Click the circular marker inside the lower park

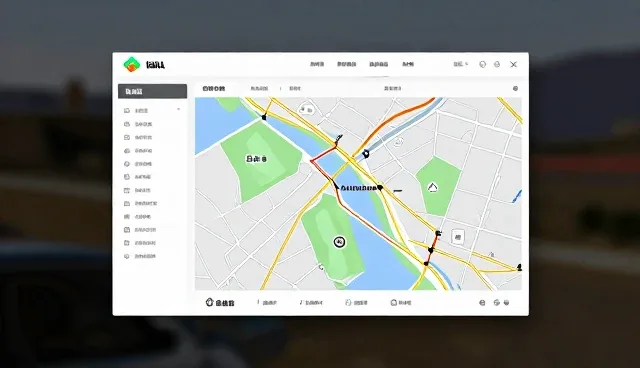(x=339, y=242)
